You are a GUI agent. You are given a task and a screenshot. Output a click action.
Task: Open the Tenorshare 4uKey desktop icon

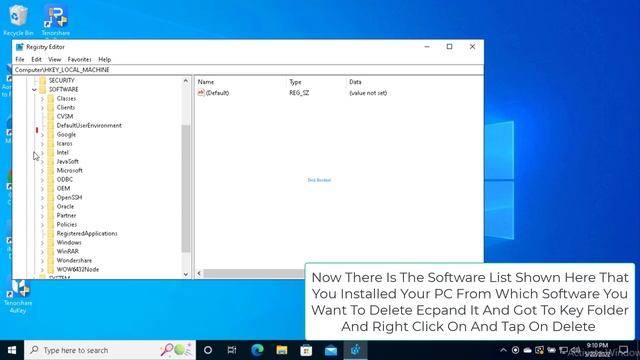point(18,296)
